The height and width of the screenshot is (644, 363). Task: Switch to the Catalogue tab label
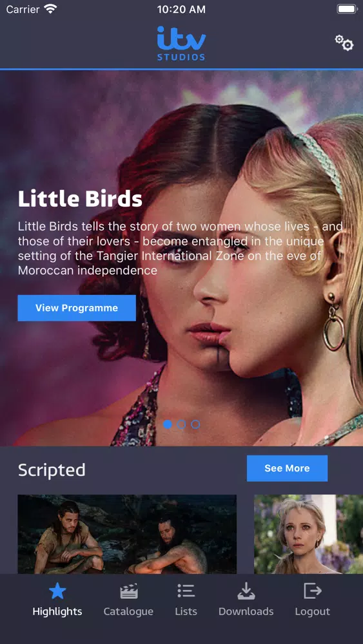[x=128, y=612]
